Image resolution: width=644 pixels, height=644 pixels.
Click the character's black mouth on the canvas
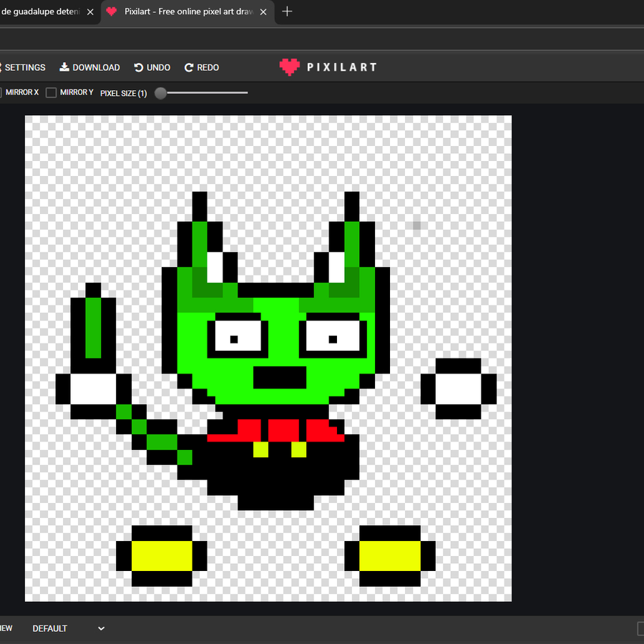[x=280, y=377]
